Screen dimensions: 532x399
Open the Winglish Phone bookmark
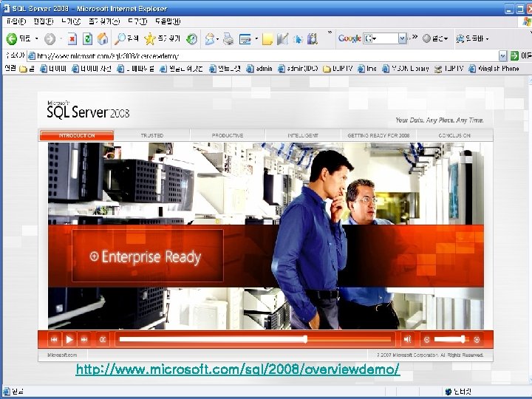(494, 69)
